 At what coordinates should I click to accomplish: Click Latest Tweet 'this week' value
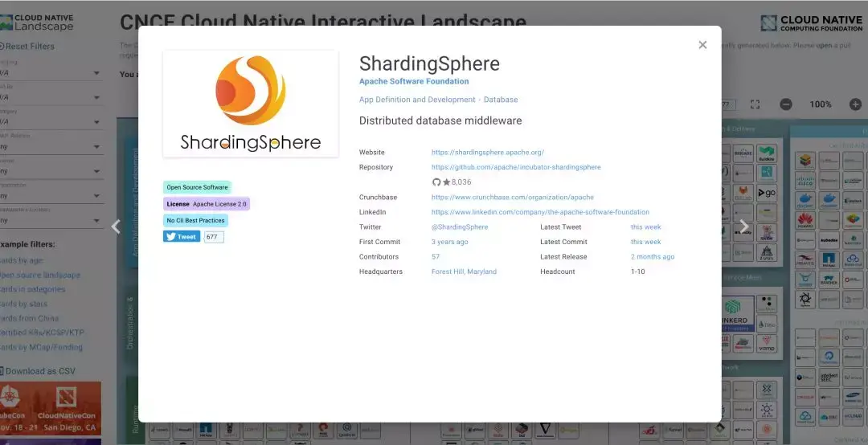pos(645,227)
